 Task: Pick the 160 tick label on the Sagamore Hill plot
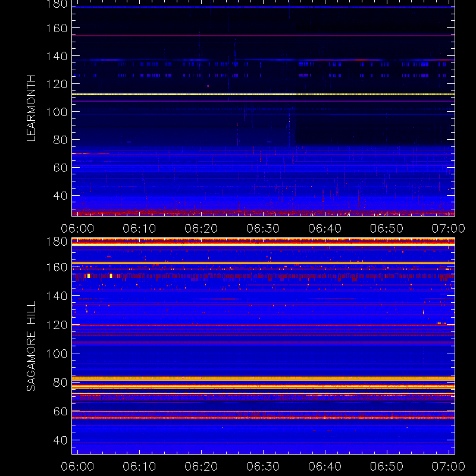57,267
